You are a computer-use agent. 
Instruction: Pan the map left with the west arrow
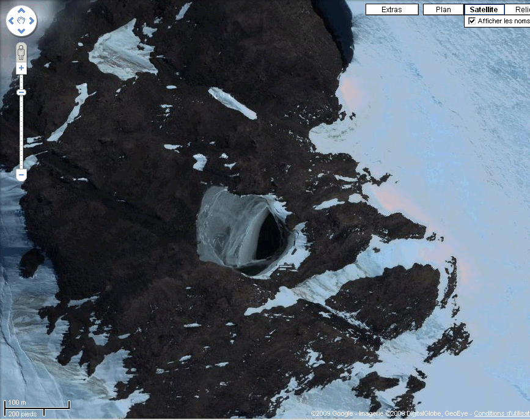tap(12, 21)
